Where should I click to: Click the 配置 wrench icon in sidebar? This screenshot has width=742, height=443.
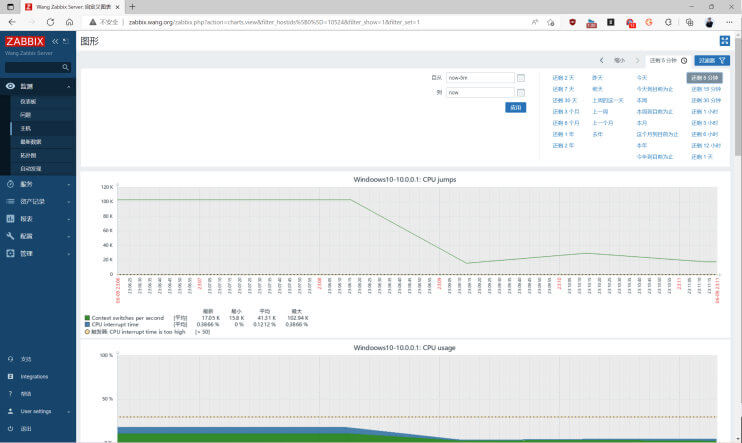[10, 236]
